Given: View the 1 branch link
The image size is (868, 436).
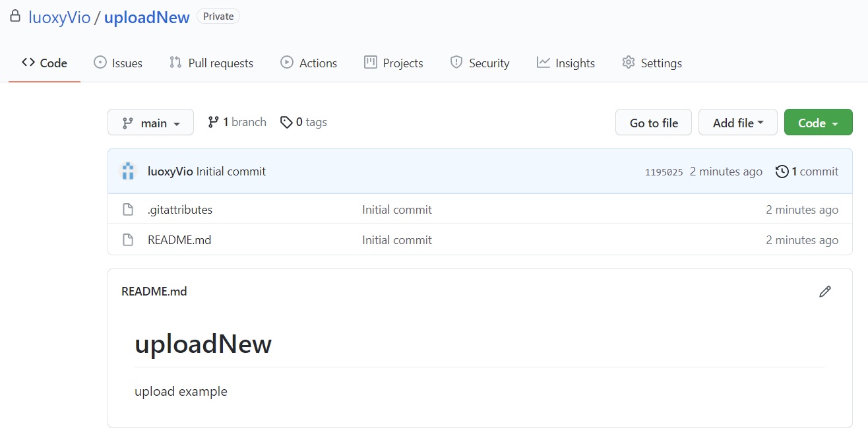Looking at the screenshot, I should (237, 122).
